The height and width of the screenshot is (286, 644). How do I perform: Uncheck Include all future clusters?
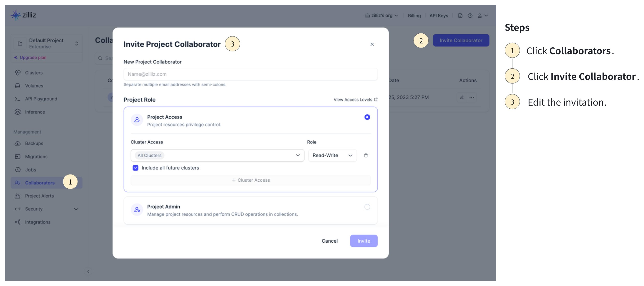coord(135,168)
